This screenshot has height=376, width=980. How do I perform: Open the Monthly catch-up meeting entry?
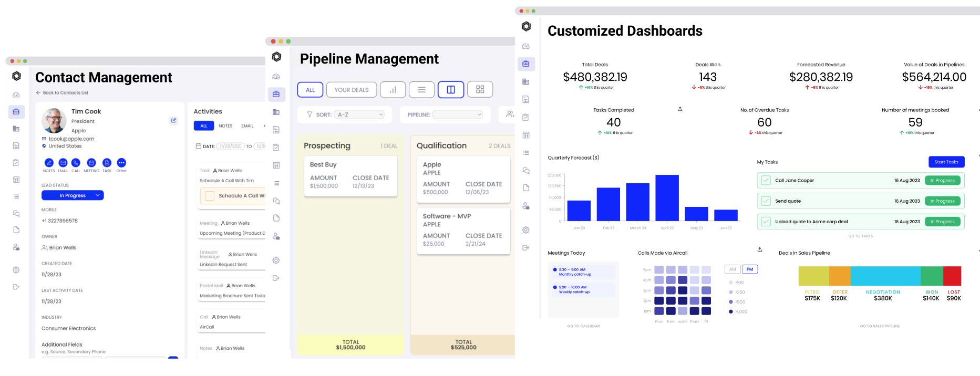583,271
